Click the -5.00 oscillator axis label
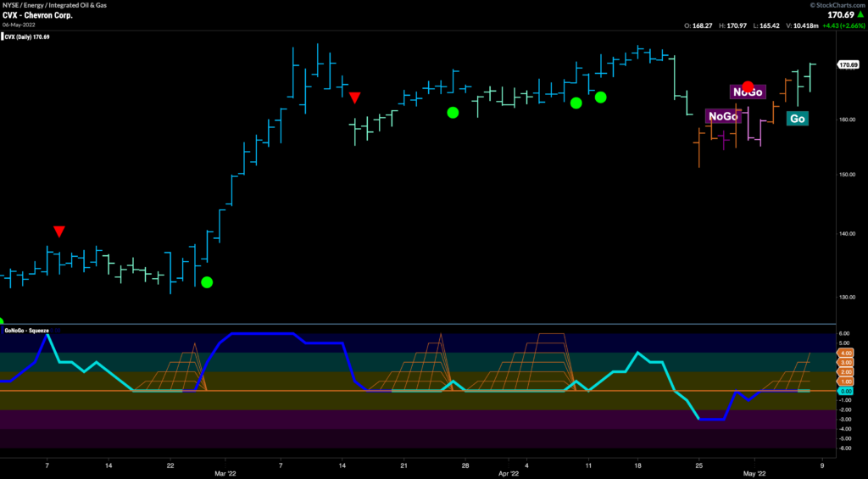 coord(847,438)
